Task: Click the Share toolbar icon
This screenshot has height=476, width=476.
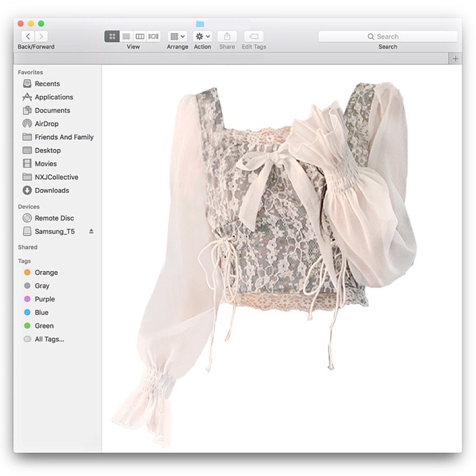Action: (227, 36)
